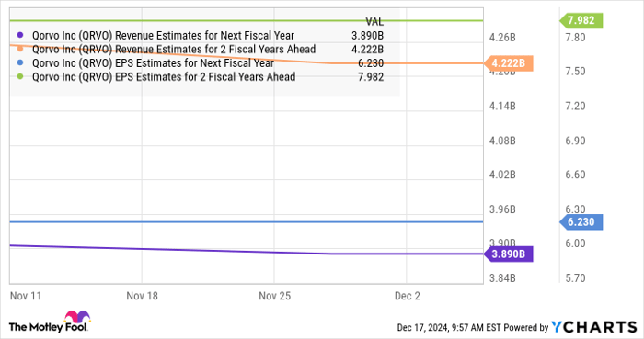Click the Nov 25 date label
The height and width of the screenshot is (339, 644).
coord(275,296)
